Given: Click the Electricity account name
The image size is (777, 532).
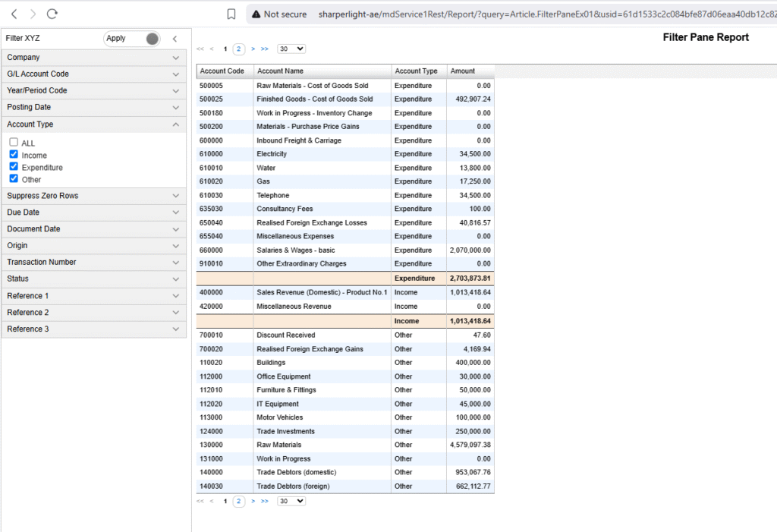Looking at the screenshot, I should (272, 154).
